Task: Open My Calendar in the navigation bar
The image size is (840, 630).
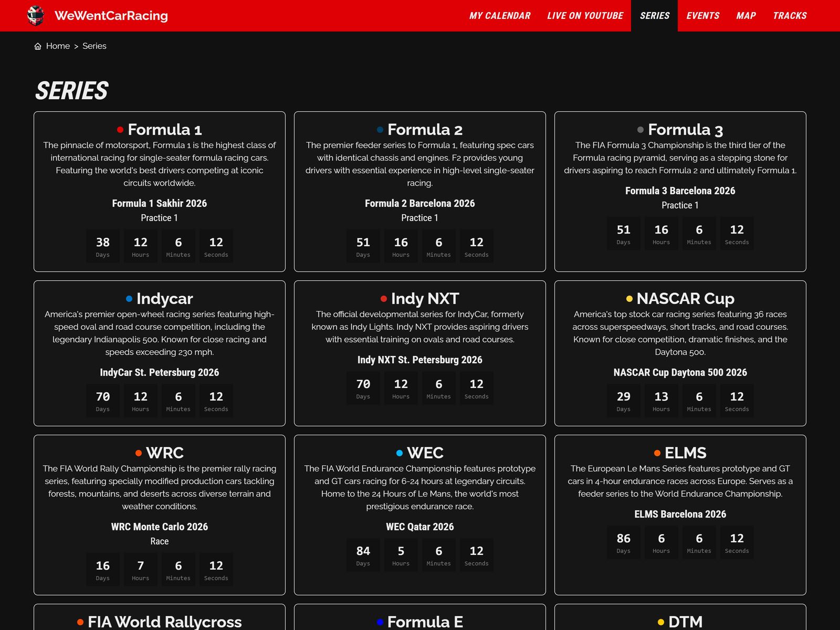Action: point(500,16)
